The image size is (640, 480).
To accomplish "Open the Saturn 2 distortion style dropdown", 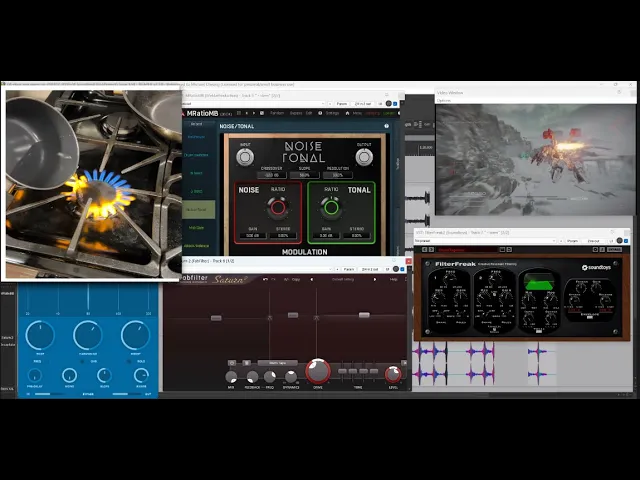I will click(278, 363).
